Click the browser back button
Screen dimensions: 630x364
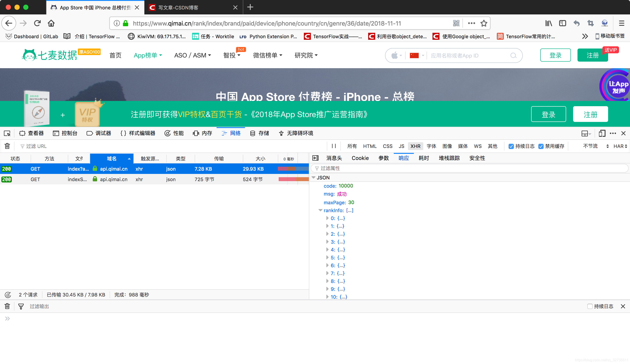[9, 23]
